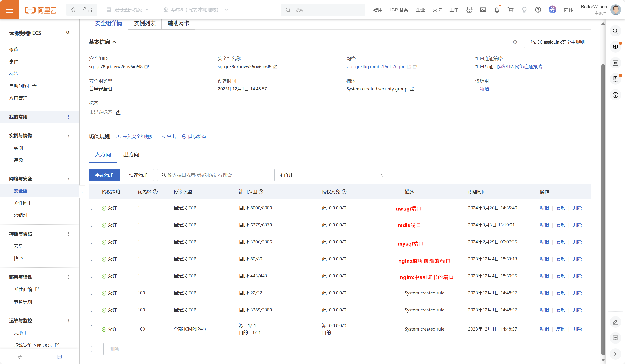Edit the security group name pencil
Image resolution: width=625 pixels, height=364 pixels.
(x=275, y=66)
